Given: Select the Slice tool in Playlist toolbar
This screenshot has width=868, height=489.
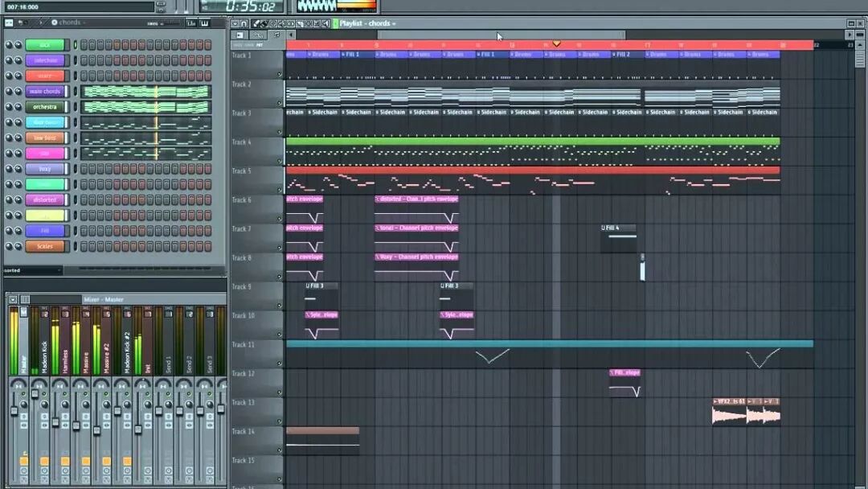Looking at the screenshot, I should [x=300, y=23].
